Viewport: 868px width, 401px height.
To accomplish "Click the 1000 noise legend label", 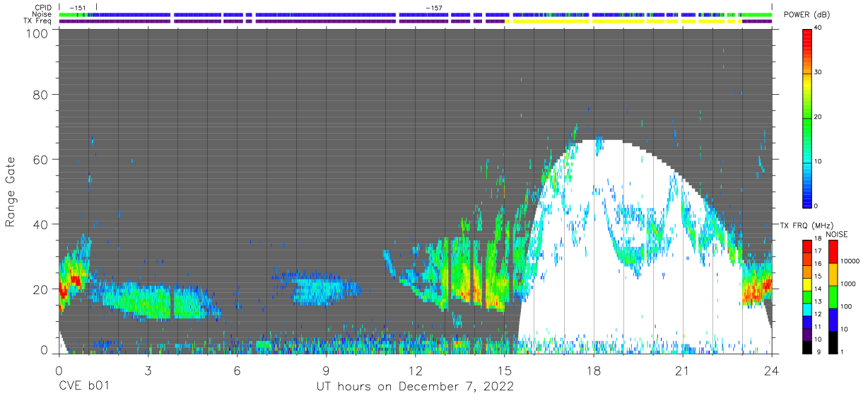I will pos(848,284).
